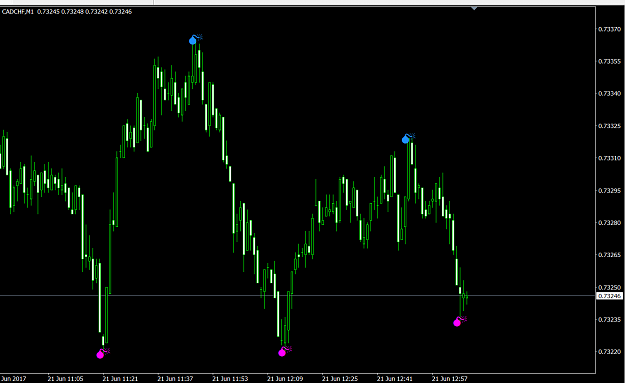Click the 21 Jun 12:09 time label
Screen dimensions: 625x383
285,379
